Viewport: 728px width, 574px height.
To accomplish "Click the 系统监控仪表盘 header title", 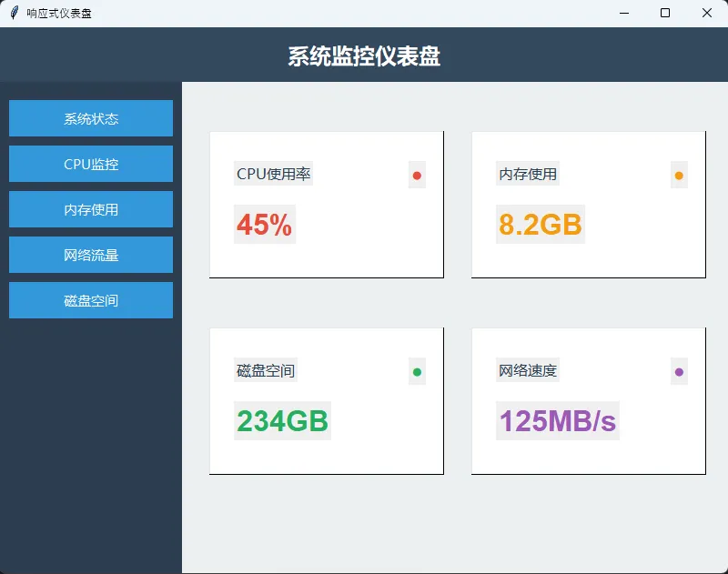I will point(364,56).
